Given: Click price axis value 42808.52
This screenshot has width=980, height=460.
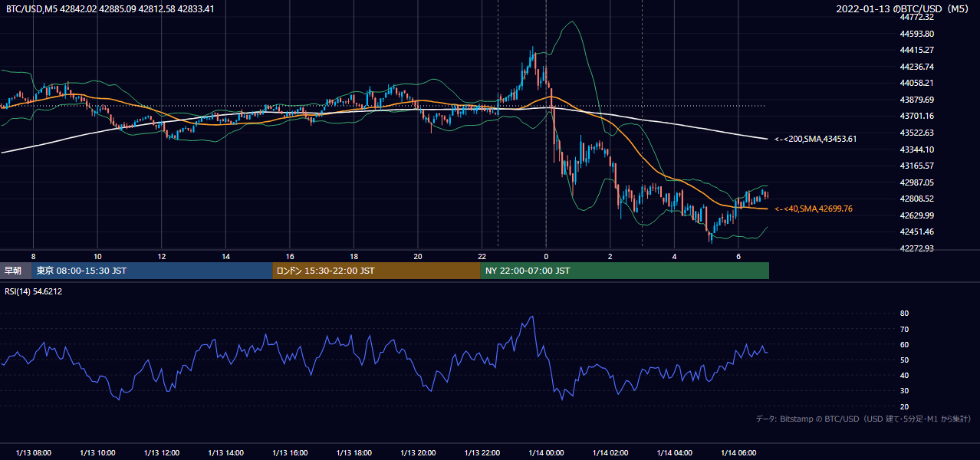Looking at the screenshot, I should tap(916, 199).
